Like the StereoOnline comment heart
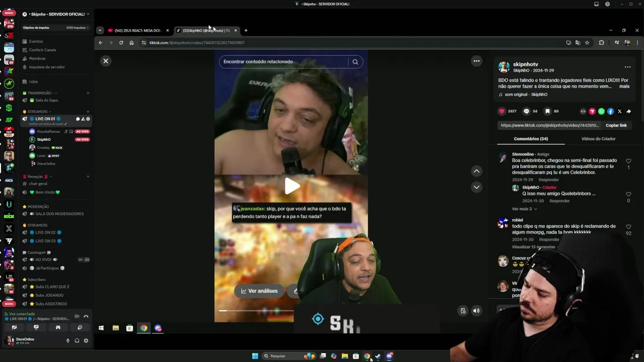The height and width of the screenshot is (362, 644). [x=628, y=161]
